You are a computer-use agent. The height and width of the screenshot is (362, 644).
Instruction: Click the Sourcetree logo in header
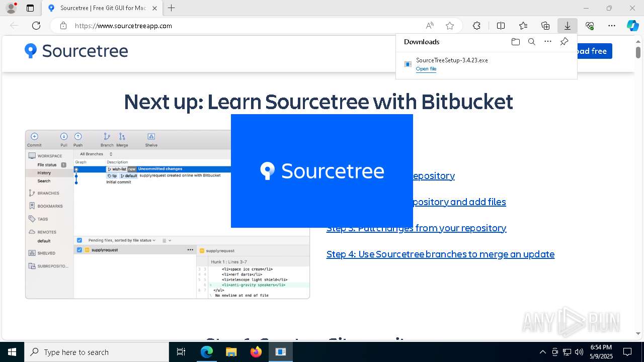[x=76, y=51]
